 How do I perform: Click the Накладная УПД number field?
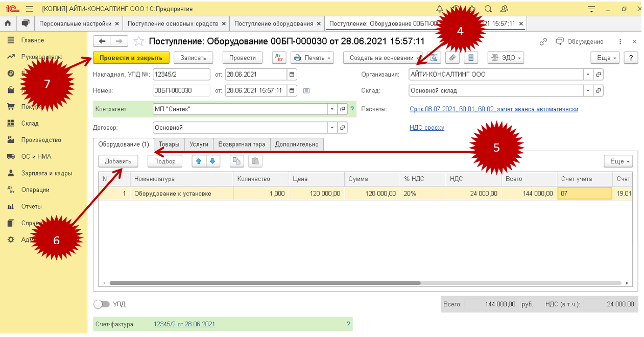(x=181, y=75)
